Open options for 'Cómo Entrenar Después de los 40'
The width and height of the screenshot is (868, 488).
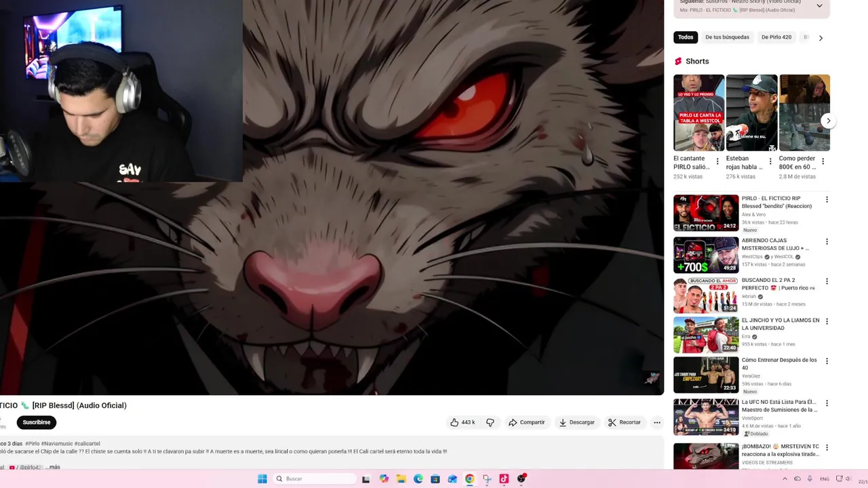(827, 361)
